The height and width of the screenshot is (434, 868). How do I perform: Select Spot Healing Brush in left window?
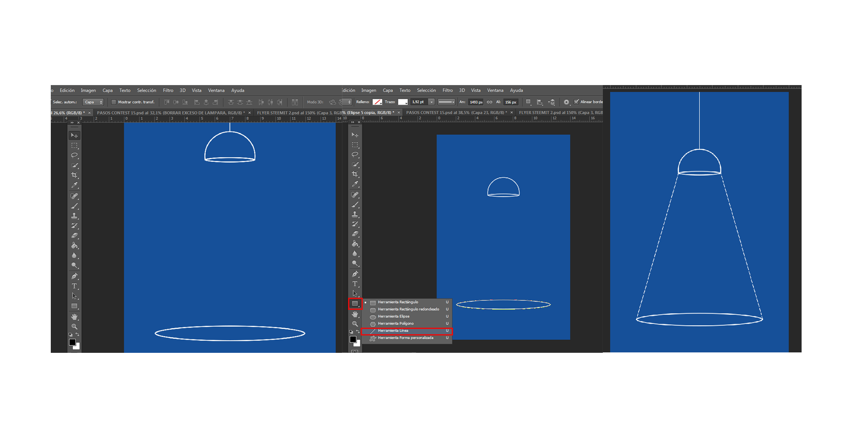point(74,196)
